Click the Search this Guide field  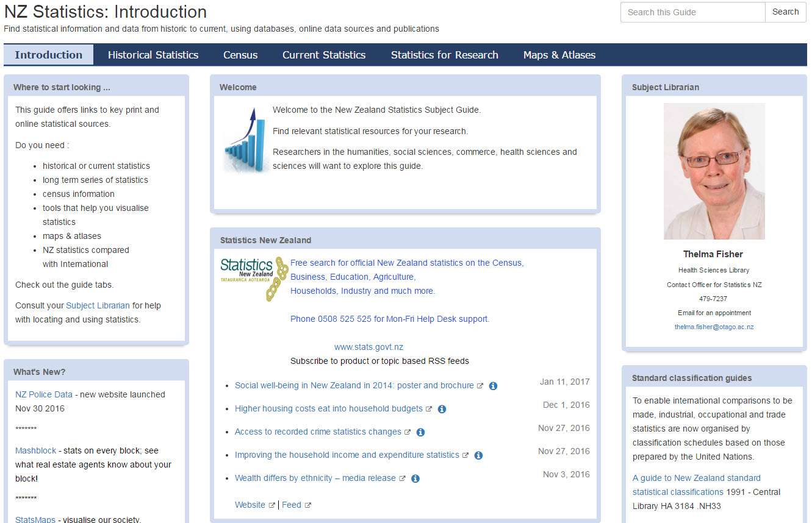tap(692, 12)
